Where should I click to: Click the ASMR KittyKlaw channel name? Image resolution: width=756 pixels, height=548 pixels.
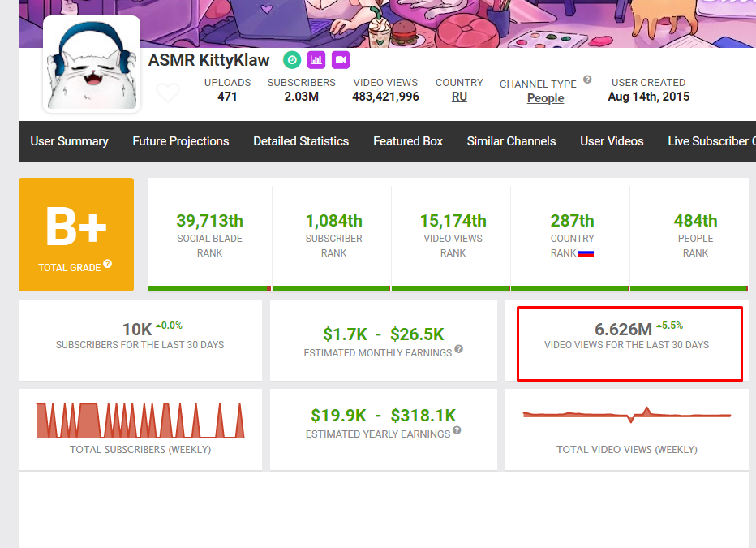[x=208, y=60]
